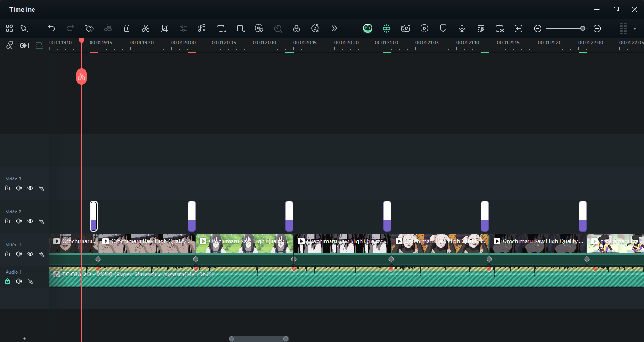Click the horizontal timeline scrollbar
Screen dimensions: 644x342
(258, 339)
